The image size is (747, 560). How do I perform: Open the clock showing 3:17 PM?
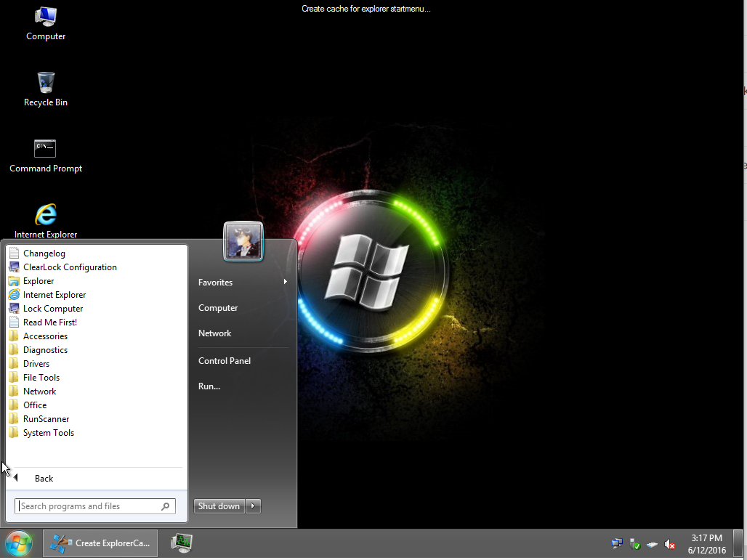click(707, 544)
